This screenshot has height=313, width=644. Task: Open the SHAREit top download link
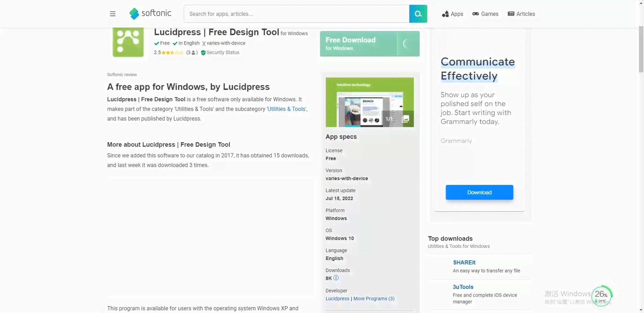click(464, 262)
